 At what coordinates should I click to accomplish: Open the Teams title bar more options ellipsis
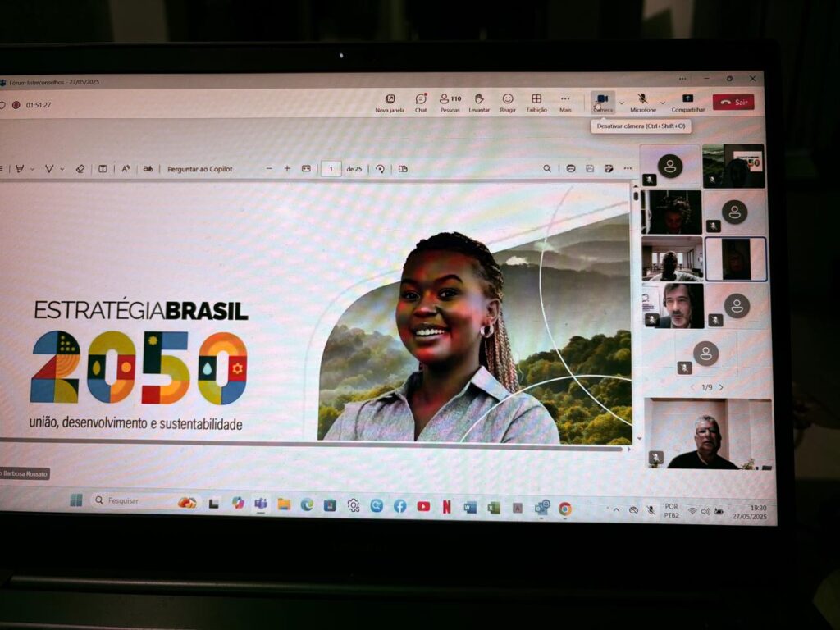682,79
